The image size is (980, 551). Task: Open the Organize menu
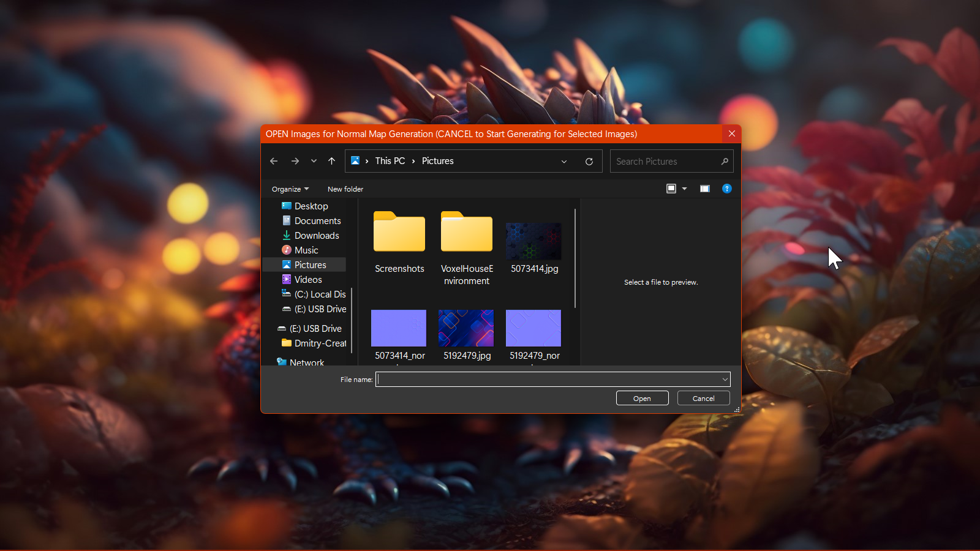tap(290, 189)
